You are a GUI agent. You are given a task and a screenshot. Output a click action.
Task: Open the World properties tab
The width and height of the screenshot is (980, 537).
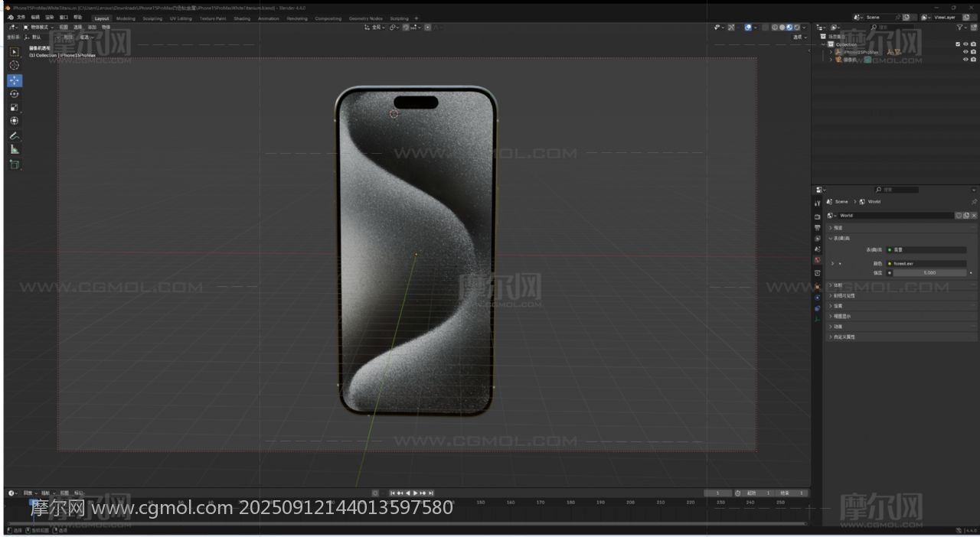pyautogui.click(x=818, y=259)
